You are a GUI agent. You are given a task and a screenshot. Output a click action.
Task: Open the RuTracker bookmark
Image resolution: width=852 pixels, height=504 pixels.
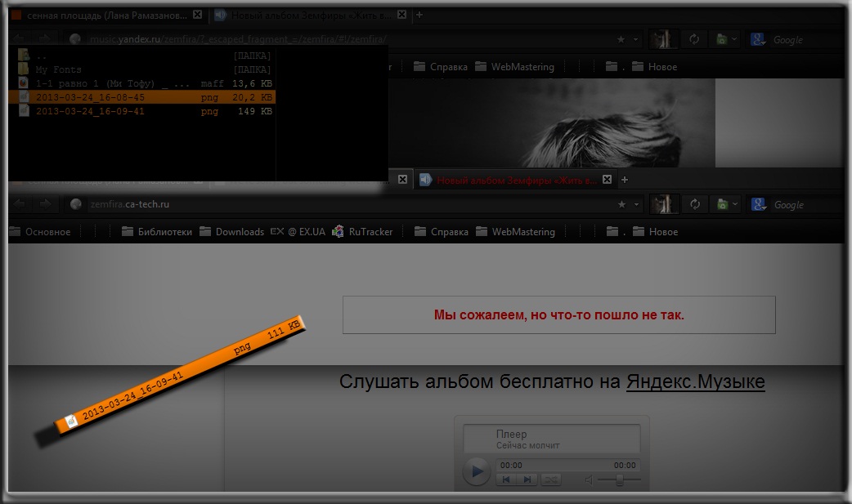(x=362, y=232)
